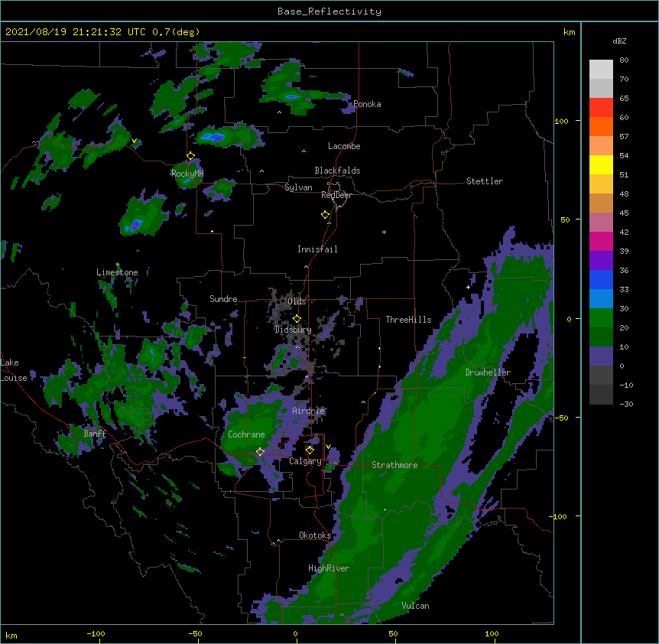Click the Innisfail label
Screen dimensions: 659x644
(x=317, y=249)
